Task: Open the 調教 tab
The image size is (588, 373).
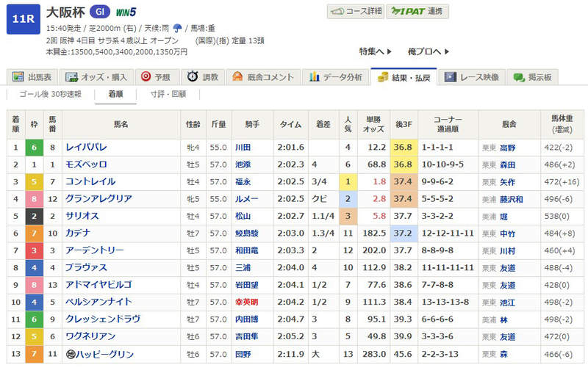Action: tap(203, 77)
